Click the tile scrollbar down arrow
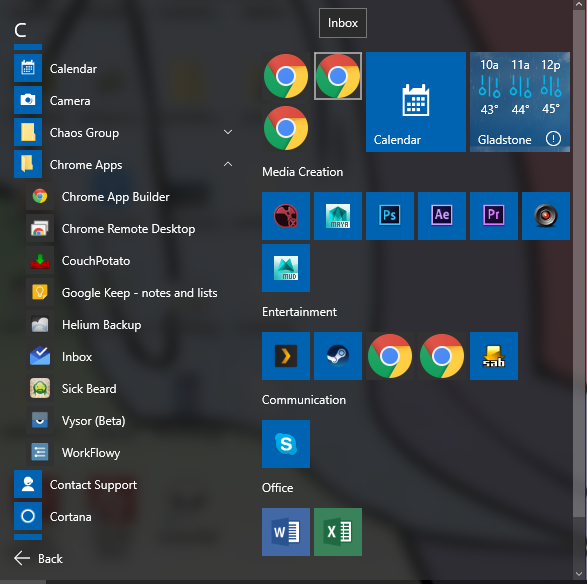 (x=580, y=574)
